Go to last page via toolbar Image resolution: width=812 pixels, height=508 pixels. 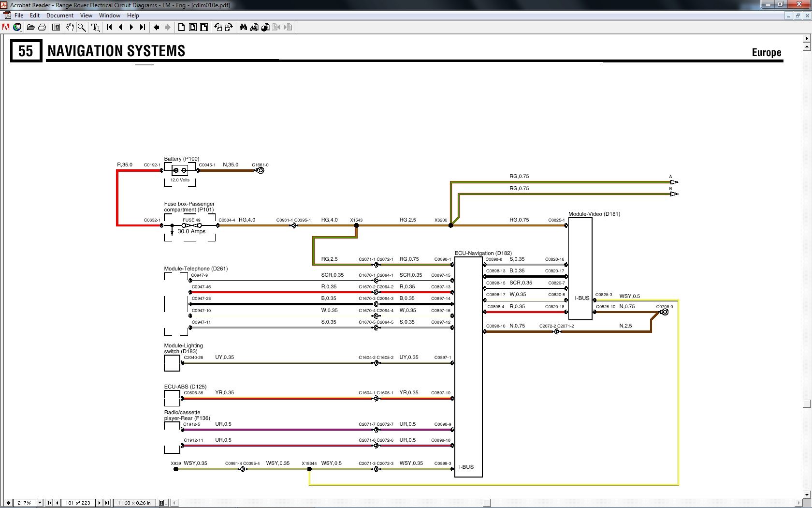click(142, 27)
